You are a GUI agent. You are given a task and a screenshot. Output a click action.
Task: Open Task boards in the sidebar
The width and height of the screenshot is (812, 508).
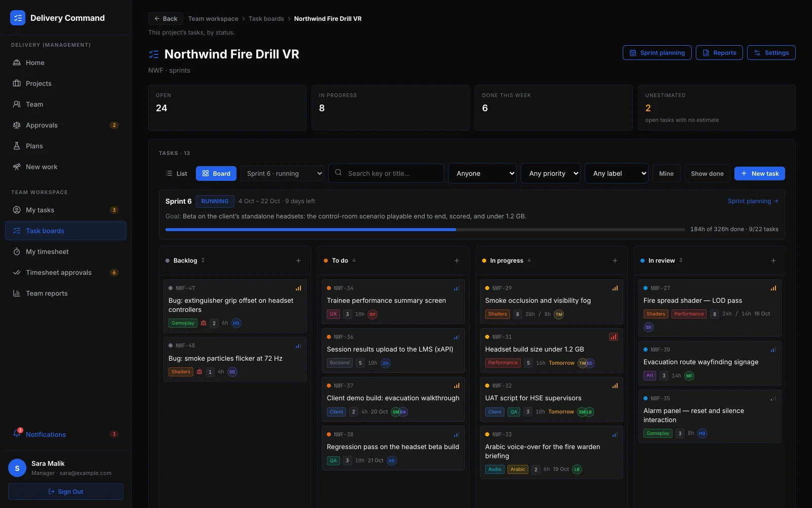point(65,231)
